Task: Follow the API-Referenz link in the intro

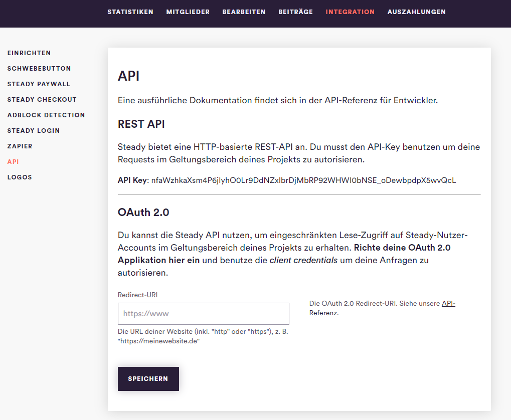Action: 351,100
